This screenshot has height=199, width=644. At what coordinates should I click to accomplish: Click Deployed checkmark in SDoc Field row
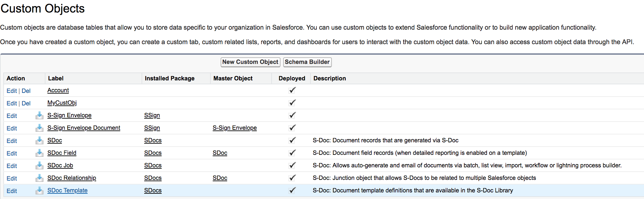click(292, 153)
